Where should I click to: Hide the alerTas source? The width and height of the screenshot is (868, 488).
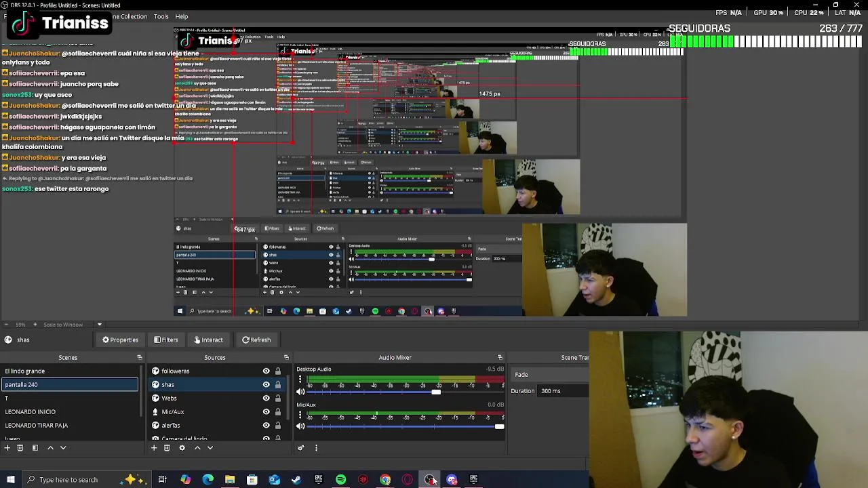coord(266,425)
